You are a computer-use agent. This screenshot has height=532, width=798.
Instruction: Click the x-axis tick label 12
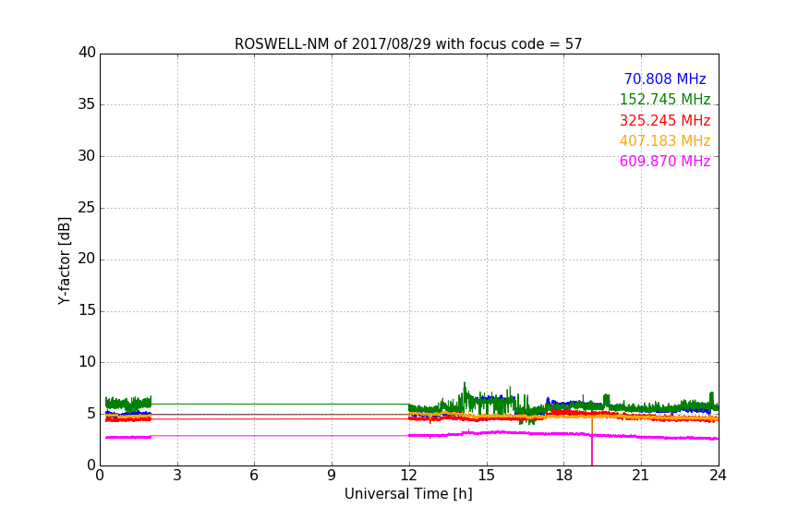click(x=408, y=476)
